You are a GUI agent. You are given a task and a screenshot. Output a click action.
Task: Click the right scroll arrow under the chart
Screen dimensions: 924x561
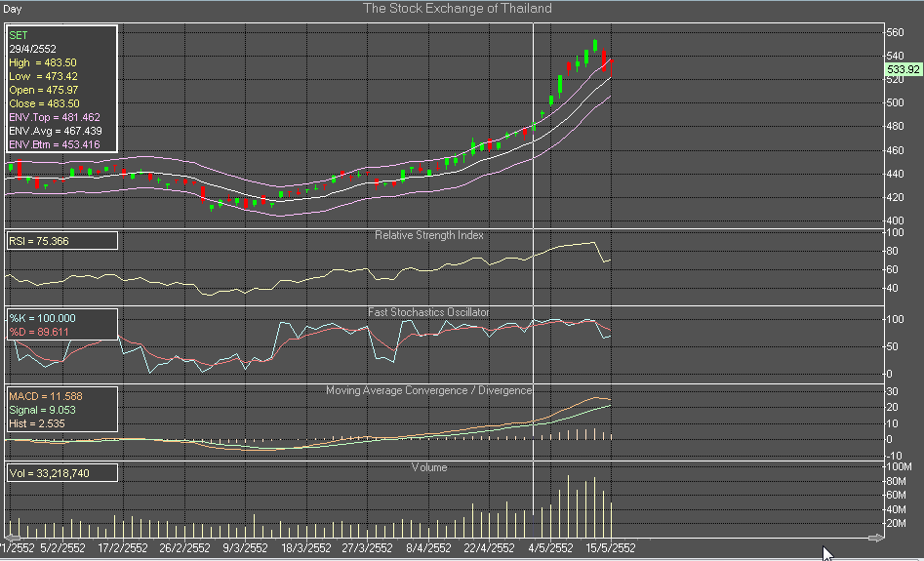[876, 538]
